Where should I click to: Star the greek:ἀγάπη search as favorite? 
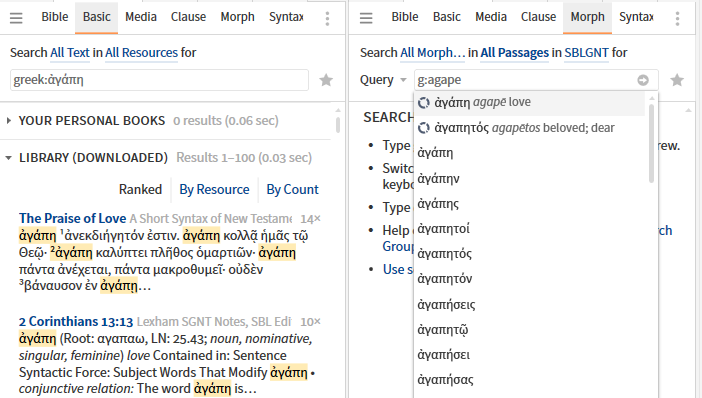pyautogui.click(x=326, y=80)
